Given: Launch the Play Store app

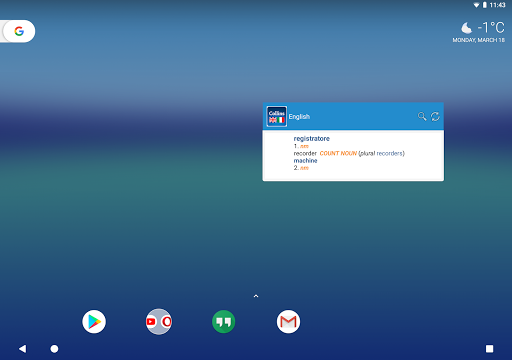Looking at the screenshot, I should 94,322.
